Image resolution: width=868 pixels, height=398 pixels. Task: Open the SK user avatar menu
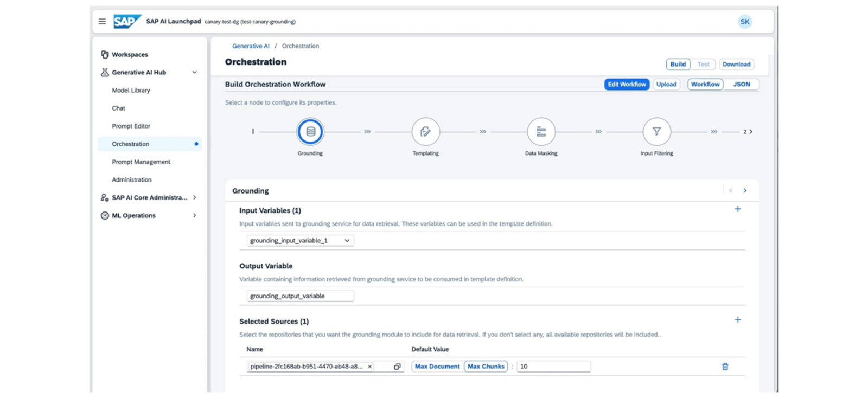pyautogui.click(x=745, y=22)
